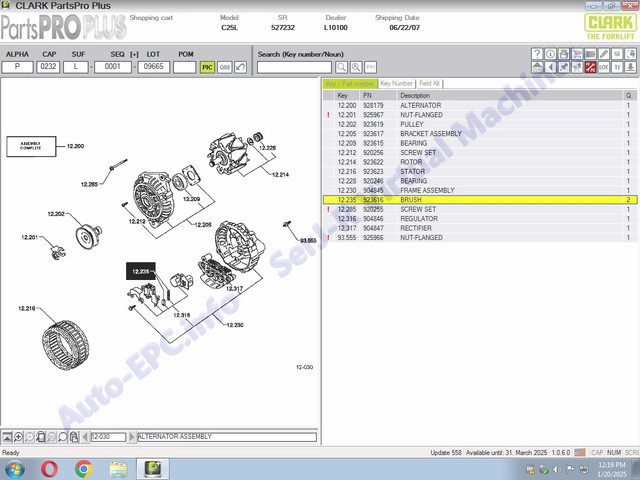The width and height of the screenshot is (640, 480).
Task: Select the BRACKET ASSEMBLY row
Action: click(x=480, y=133)
